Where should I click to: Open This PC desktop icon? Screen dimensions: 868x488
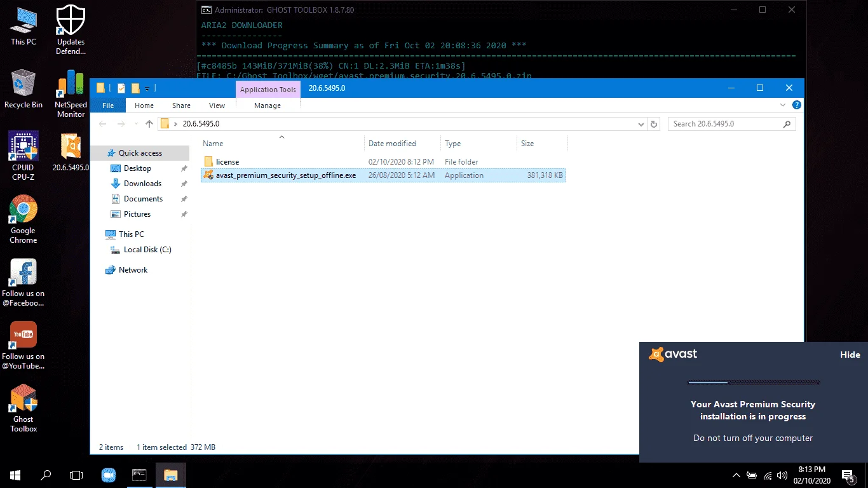coord(24,27)
